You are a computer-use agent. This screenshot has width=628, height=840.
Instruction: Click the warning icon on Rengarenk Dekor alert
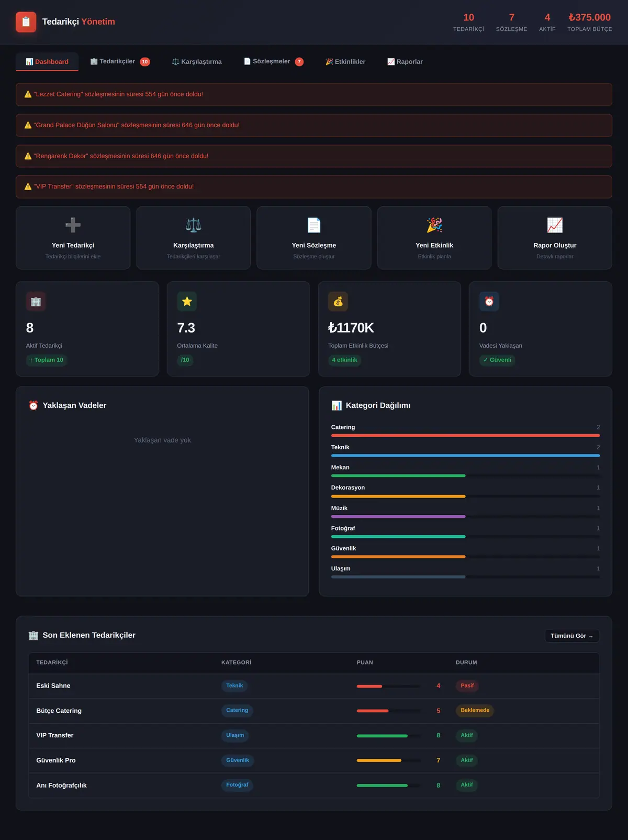(x=28, y=156)
